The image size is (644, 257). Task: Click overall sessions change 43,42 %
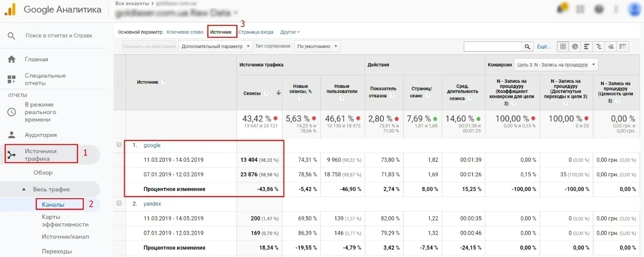coord(257,118)
